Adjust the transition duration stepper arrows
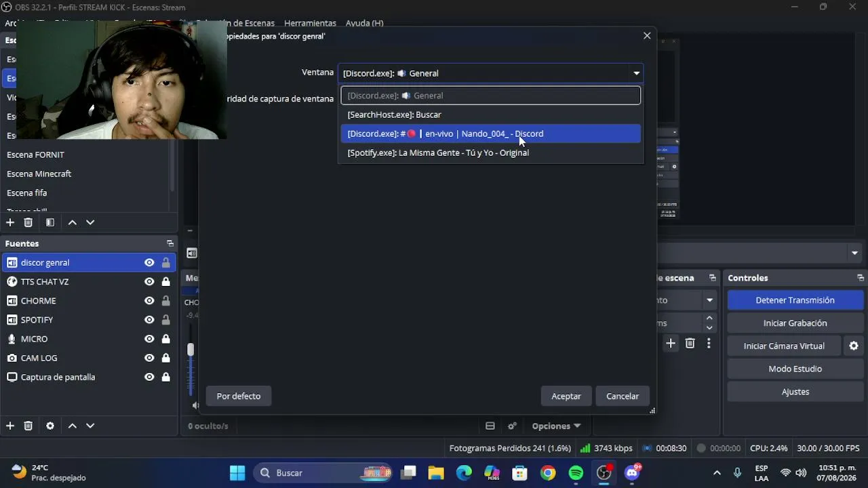Image resolution: width=868 pixels, height=488 pixels. 709,323
